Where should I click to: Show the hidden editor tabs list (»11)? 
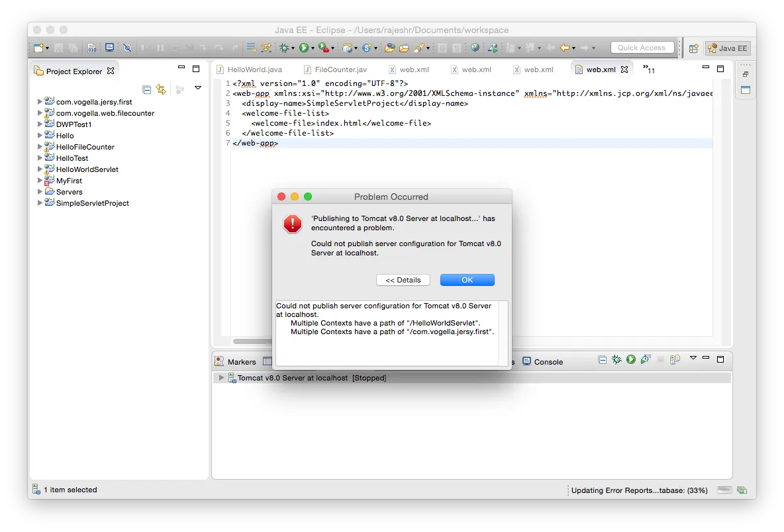pos(648,69)
